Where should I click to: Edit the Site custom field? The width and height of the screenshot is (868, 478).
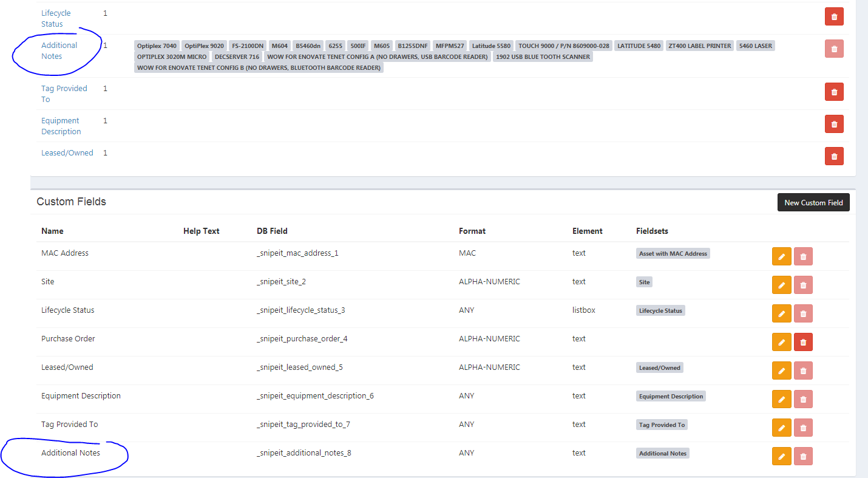[x=781, y=285]
